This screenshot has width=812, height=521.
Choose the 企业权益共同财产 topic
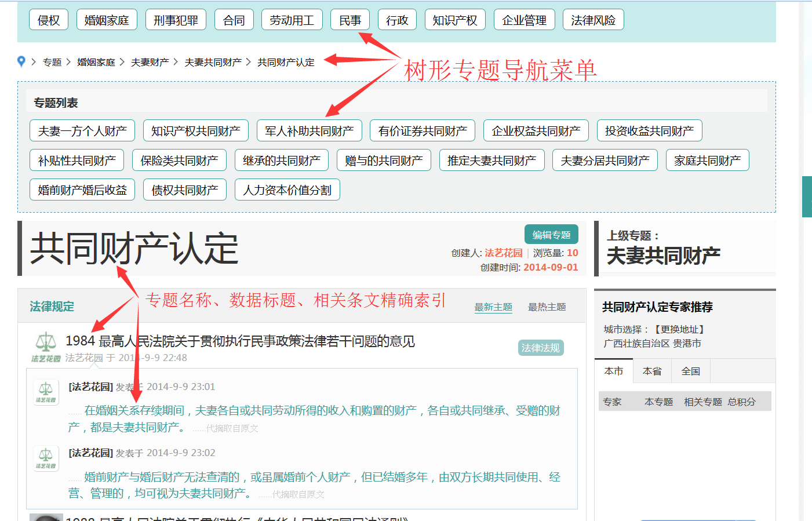(536, 131)
